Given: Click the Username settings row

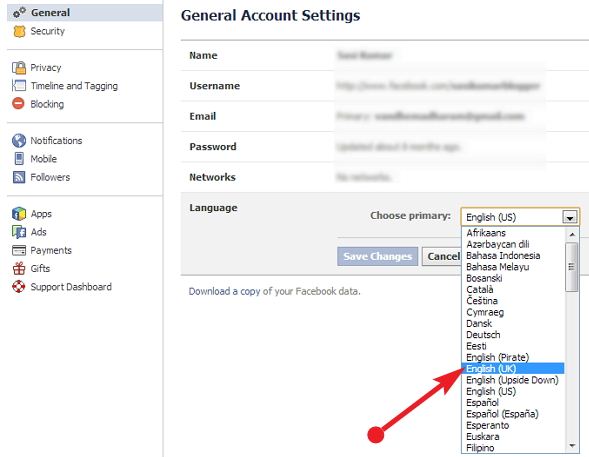Looking at the screenshot, I should coord(385,86).
